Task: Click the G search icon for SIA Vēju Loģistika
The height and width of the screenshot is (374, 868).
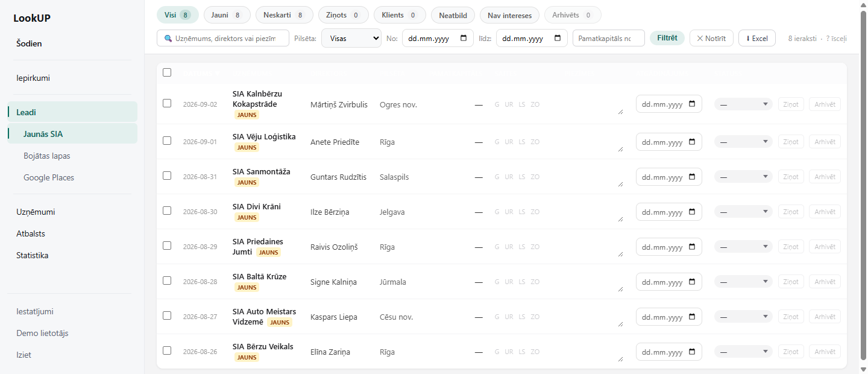Action: pyautogui.click(x=497, y=142)
